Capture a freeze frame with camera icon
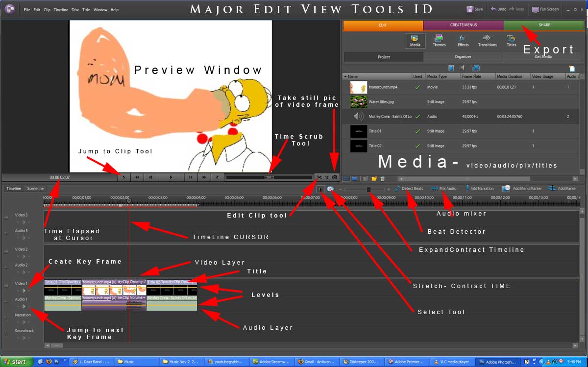 coord(335,177)
